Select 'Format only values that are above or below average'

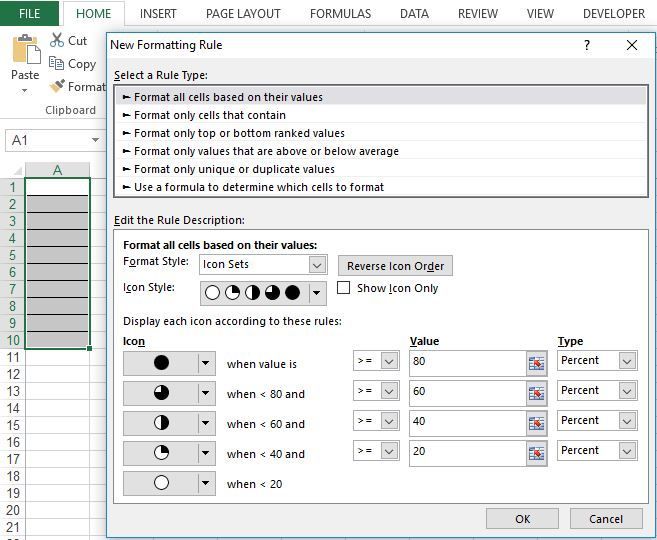pyautogui.click(x=381, y=151)
